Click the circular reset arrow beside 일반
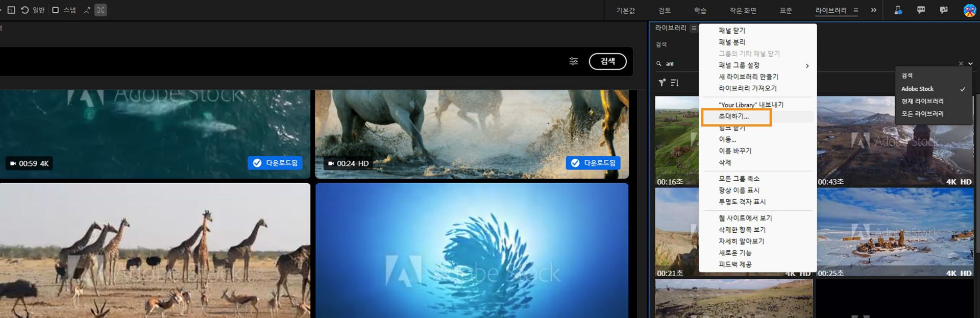The image size is (980, 318). pos(24,10)
